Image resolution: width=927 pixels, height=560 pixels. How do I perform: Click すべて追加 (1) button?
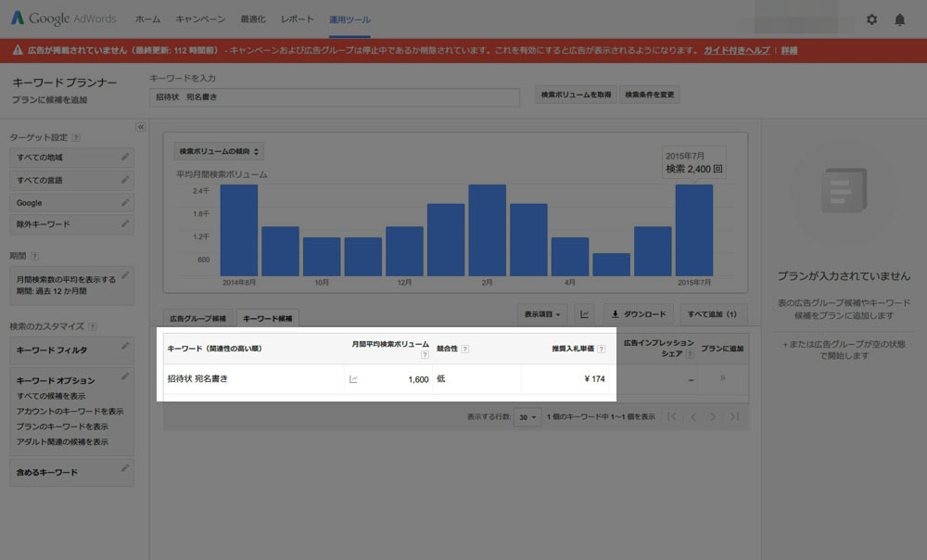(712, 314)
